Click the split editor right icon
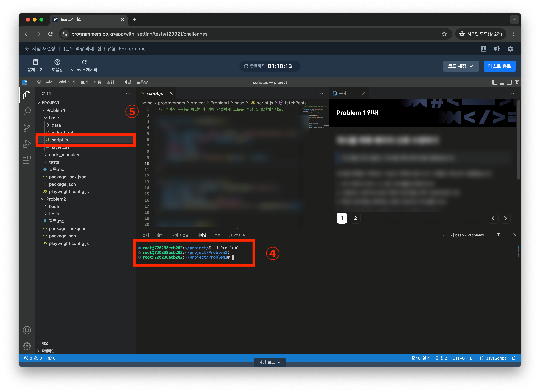The image size is (540, 392). coord(312,93)
